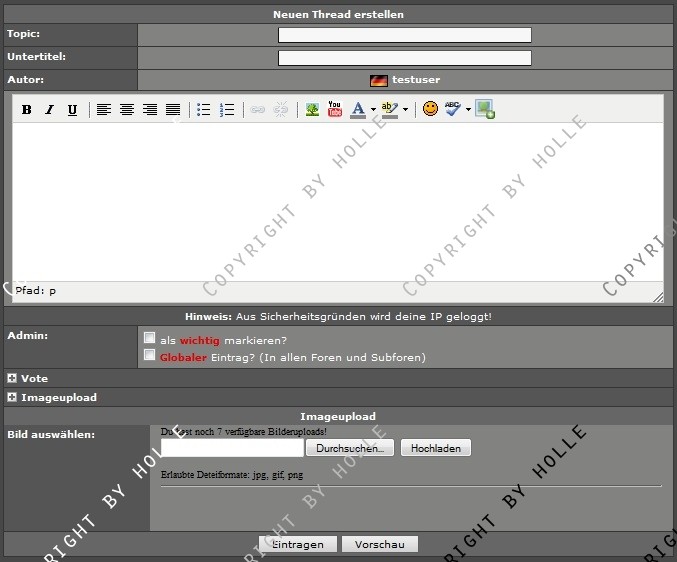Insert a numbered list
677x562 pixels.
(227, 110)
